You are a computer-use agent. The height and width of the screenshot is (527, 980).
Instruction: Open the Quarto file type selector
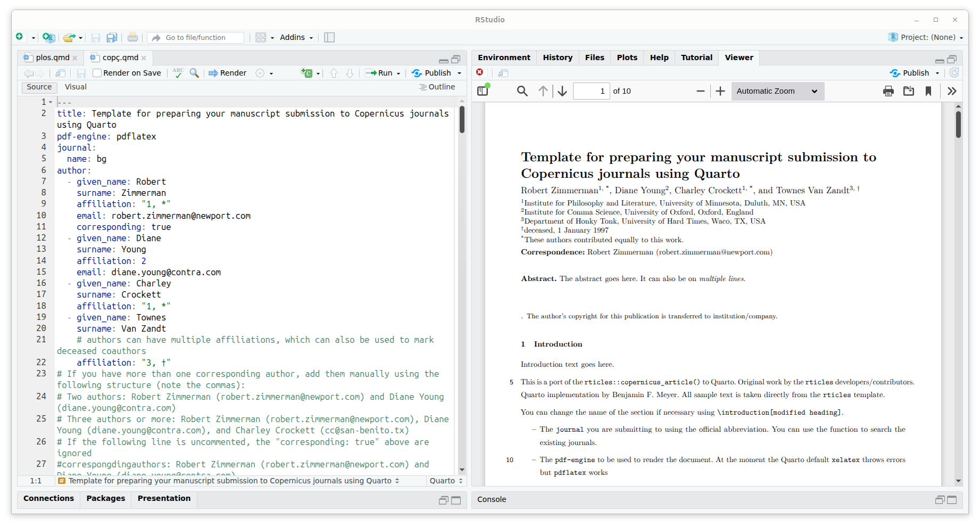[x=446, y=481]
